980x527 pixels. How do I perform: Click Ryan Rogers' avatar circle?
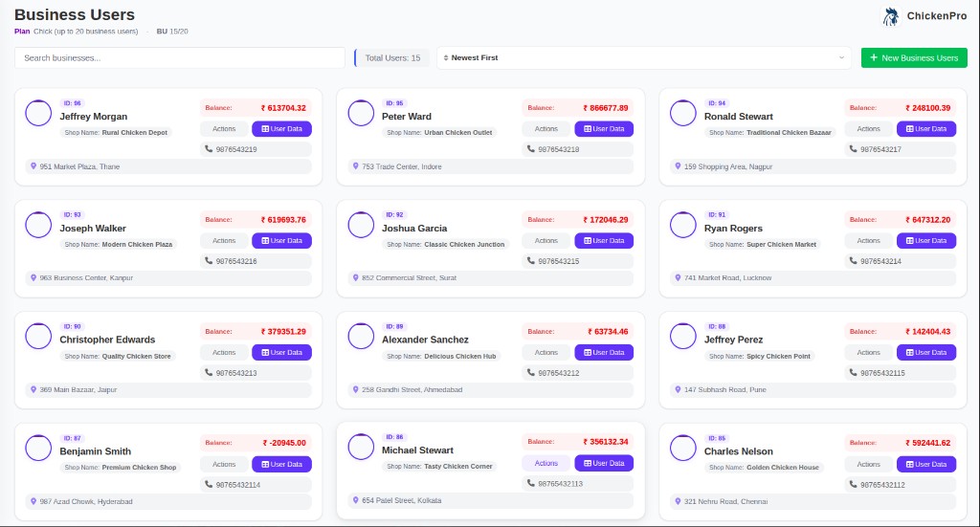[x=682, y=225]
